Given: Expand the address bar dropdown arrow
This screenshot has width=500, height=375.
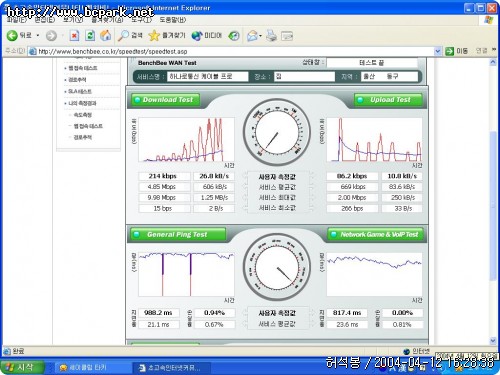Looking at the screenshot, I should pyautogui.click(x=438, y=51).
